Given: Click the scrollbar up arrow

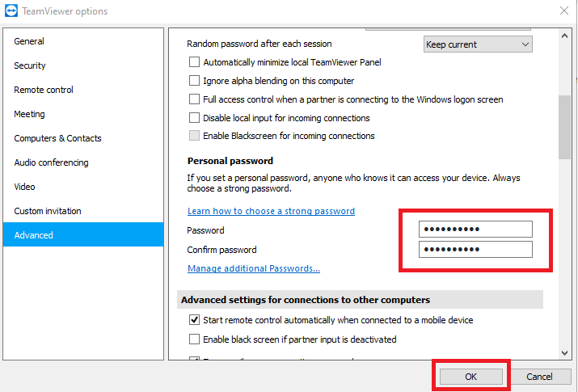Looking at the screenshot, I should pos(564,36).
